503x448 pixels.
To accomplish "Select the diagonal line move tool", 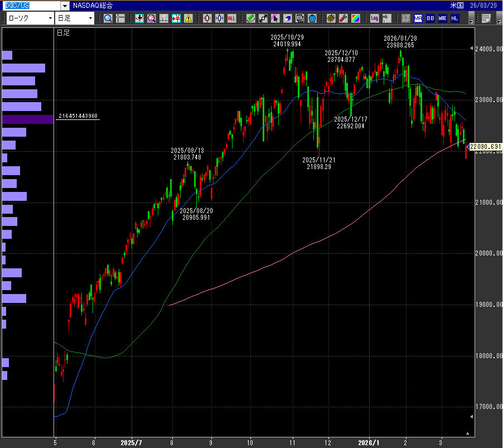I will (x=263, y=18).
